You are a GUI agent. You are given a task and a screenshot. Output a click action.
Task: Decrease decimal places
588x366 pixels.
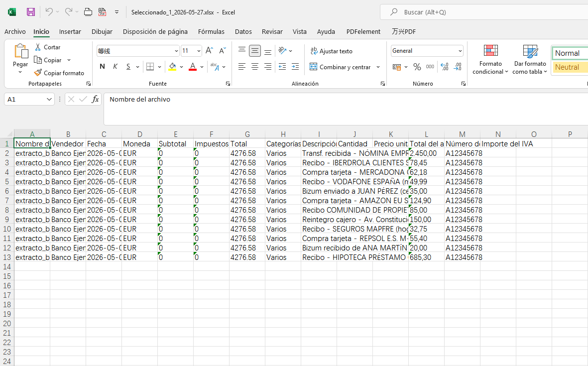[458, 67]
